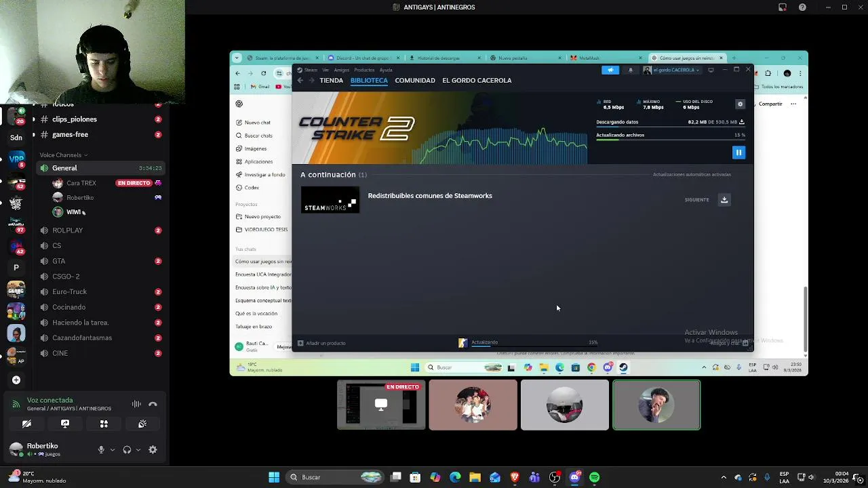Open Steam download settings gear

(740, 104)
